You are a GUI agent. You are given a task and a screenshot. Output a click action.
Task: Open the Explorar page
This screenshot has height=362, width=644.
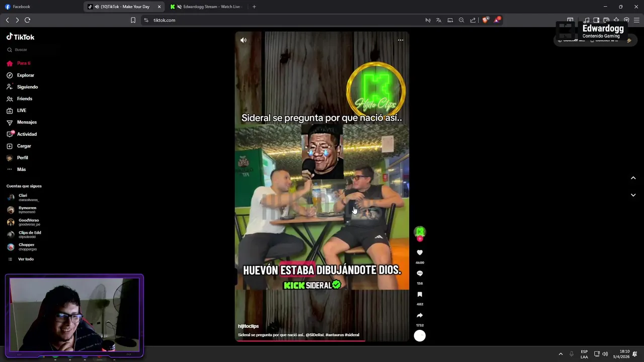coord(20,75)
